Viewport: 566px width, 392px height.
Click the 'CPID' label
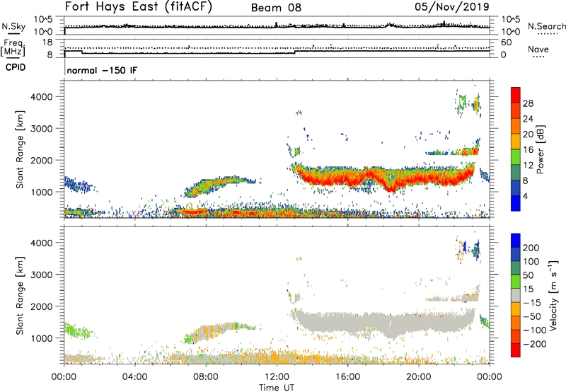click(x=16, y=67)
